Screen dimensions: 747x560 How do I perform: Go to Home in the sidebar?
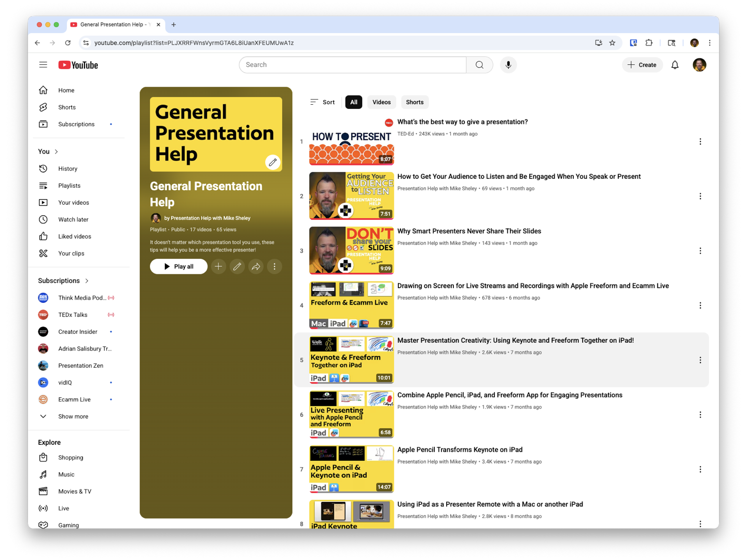(79, 90)
